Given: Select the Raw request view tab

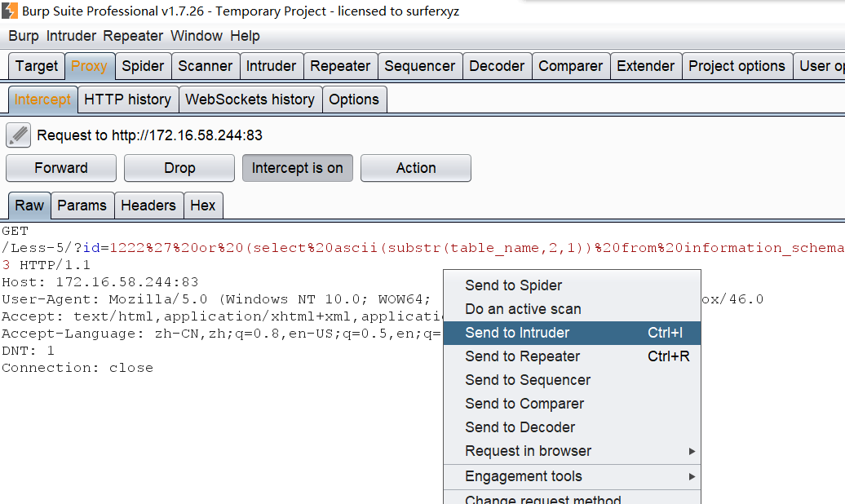Looking at the screenshot, I should (29, 206).
